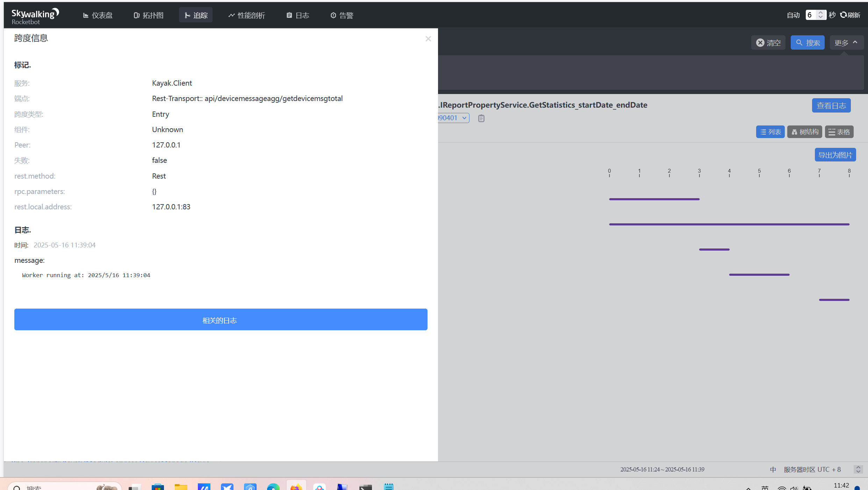This screenshot has height=490, width=868.
Task: Click the 清空 clear button
Action: (x=768, y=43)
